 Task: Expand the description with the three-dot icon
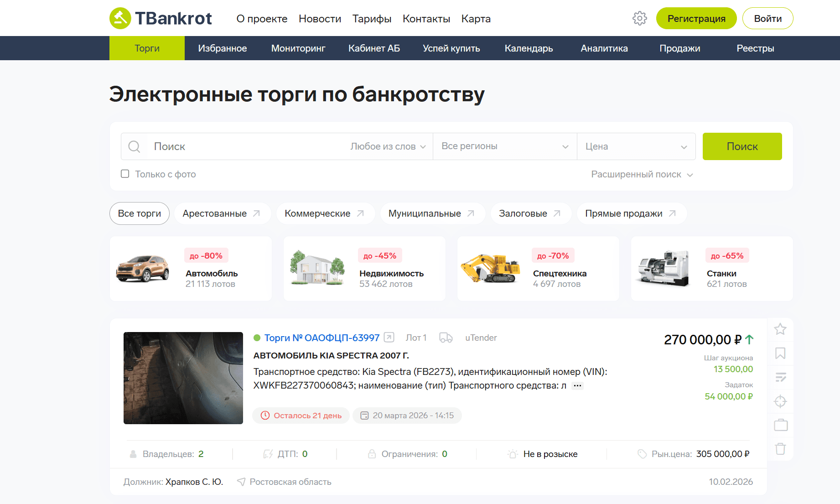point(577,385)
